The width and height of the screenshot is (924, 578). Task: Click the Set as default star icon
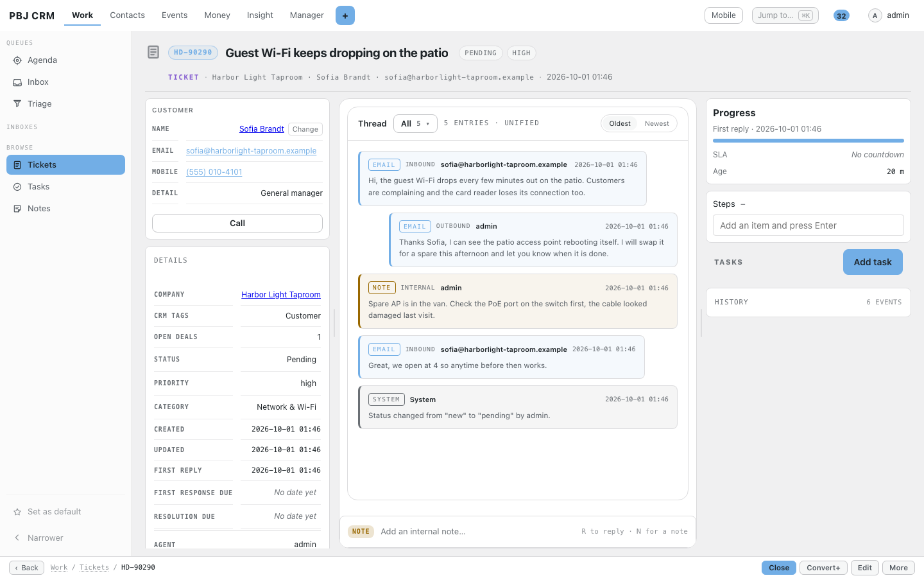coord(17,512)
